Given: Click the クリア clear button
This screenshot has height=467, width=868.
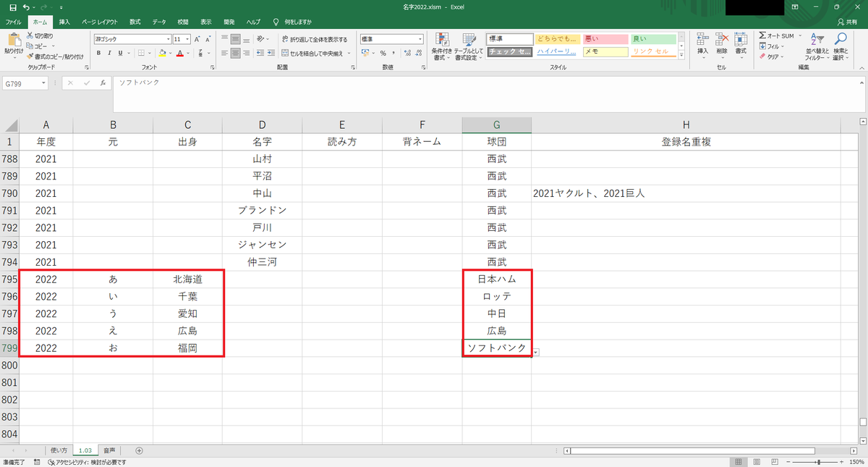Looking at the screenshot, I should click(772, 56).
